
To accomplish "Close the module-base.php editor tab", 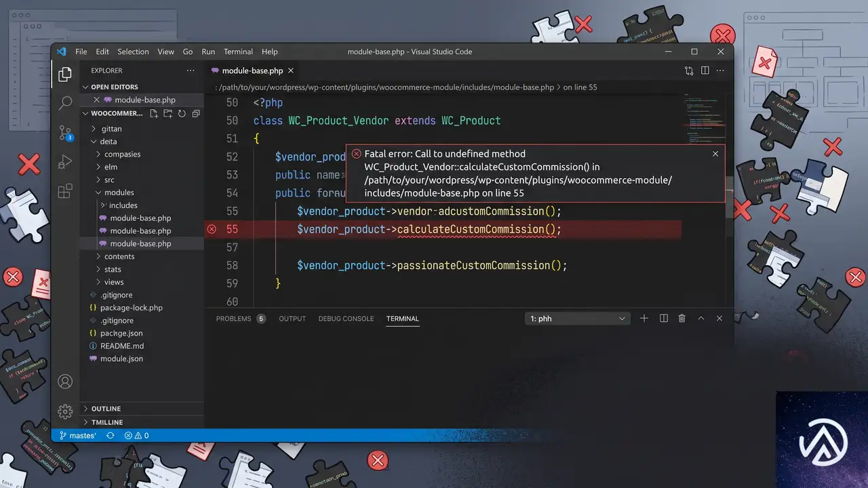I will click(291, 70).
